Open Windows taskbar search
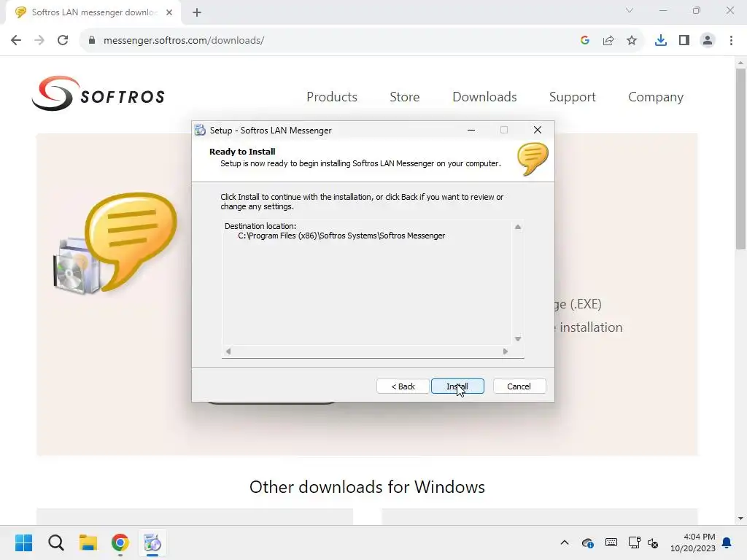This screenshot has height=560, width=747. click(55, 542)
